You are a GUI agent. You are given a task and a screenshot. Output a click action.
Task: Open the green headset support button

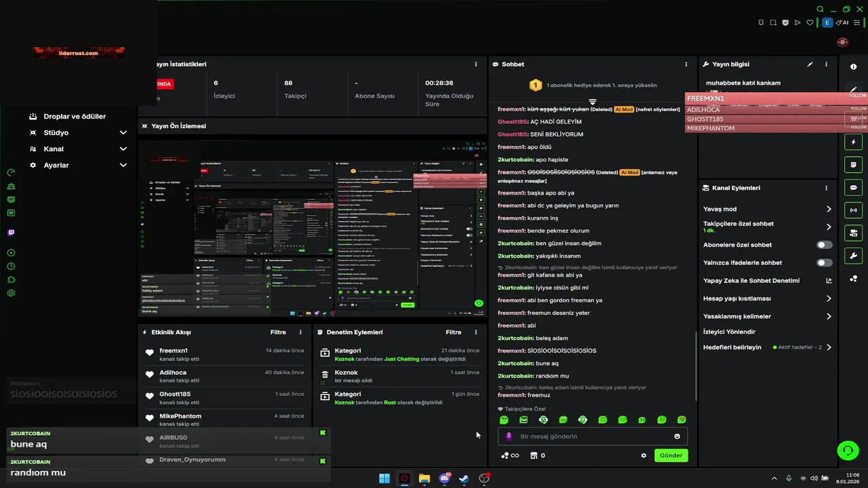pos(847,450)
